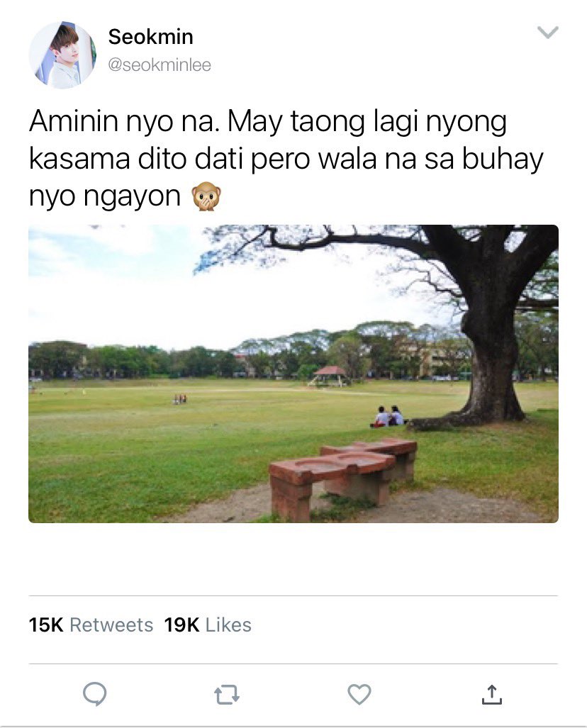Open the attached park photo
The width and height of the screenshot is (587, 728).
click(293, 374)
